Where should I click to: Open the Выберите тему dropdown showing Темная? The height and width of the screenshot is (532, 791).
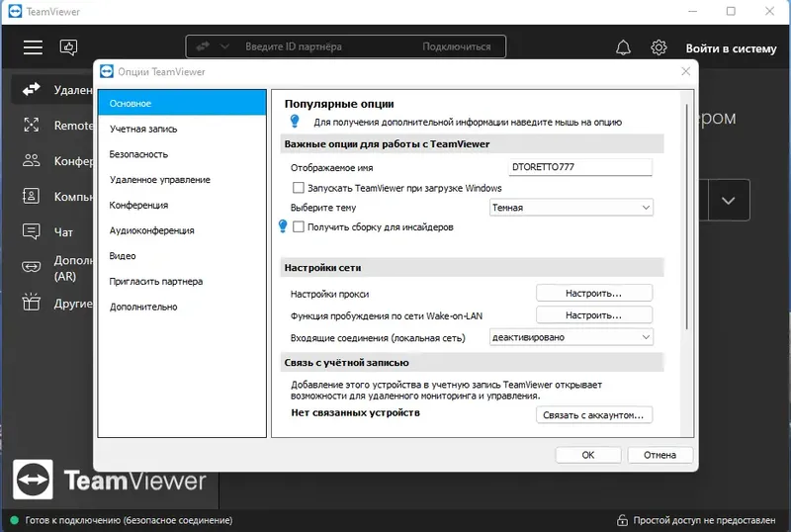pos(571,208)
